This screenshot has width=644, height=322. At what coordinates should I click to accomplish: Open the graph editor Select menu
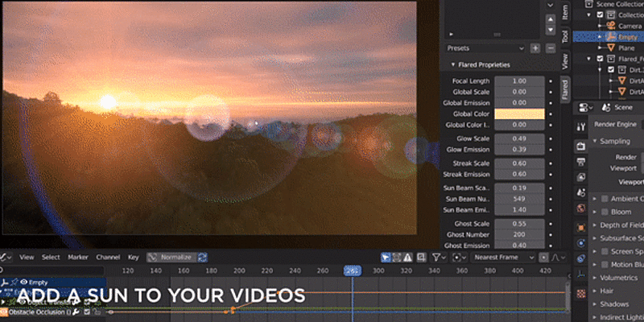[x=51, y=258]
